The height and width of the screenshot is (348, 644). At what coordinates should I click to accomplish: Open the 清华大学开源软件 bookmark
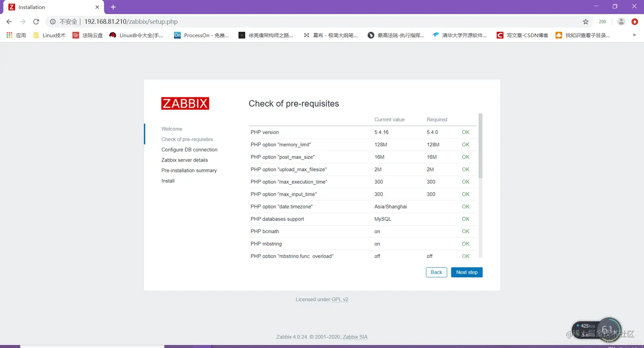click(x=460, y=35)
